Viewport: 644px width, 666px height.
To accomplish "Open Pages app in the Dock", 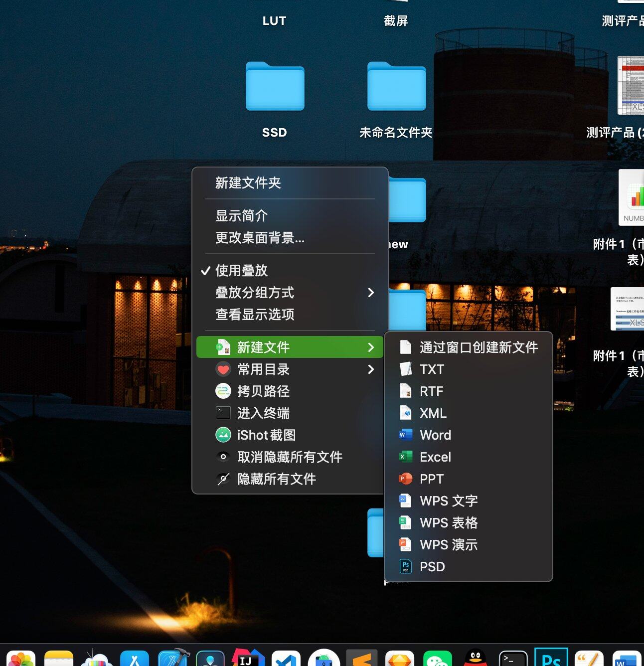I will pos(589,658).
